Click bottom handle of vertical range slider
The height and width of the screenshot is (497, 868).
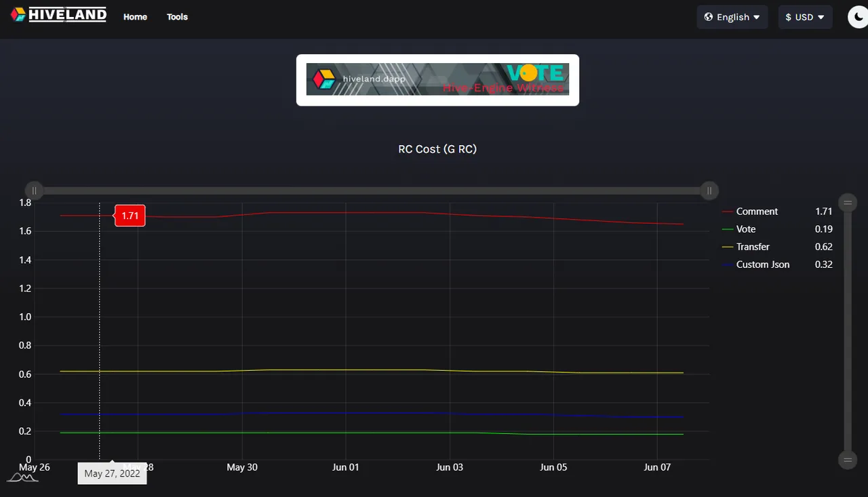(848, 460)
